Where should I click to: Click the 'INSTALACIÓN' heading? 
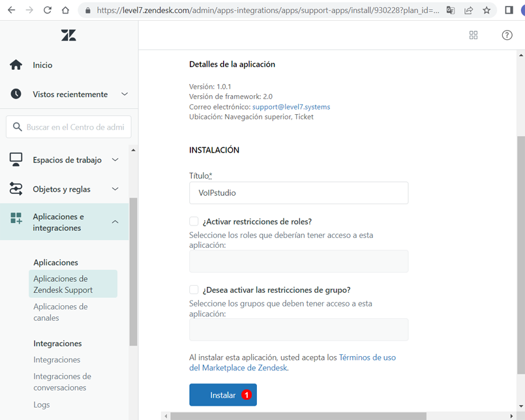[x=215, y=150]
